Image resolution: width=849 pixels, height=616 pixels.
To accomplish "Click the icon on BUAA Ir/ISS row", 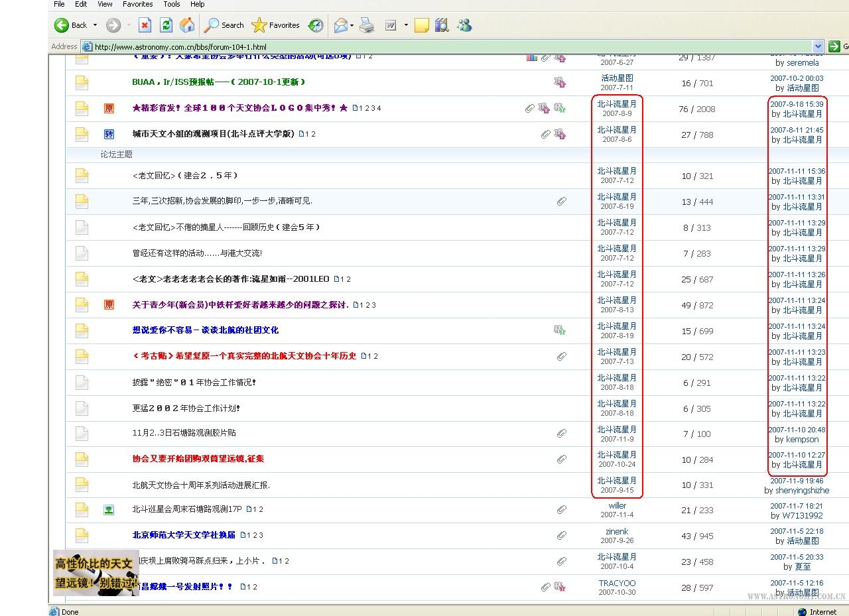I will pos(560,82).
